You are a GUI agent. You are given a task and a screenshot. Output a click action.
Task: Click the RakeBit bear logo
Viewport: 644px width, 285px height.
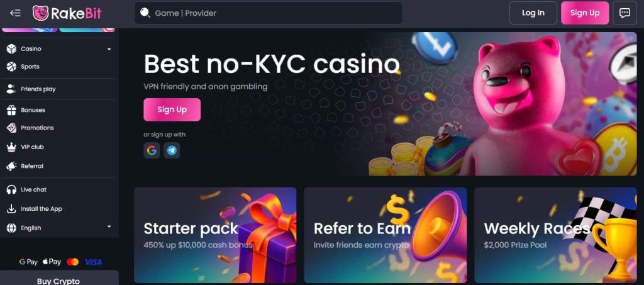pos(41,13)
